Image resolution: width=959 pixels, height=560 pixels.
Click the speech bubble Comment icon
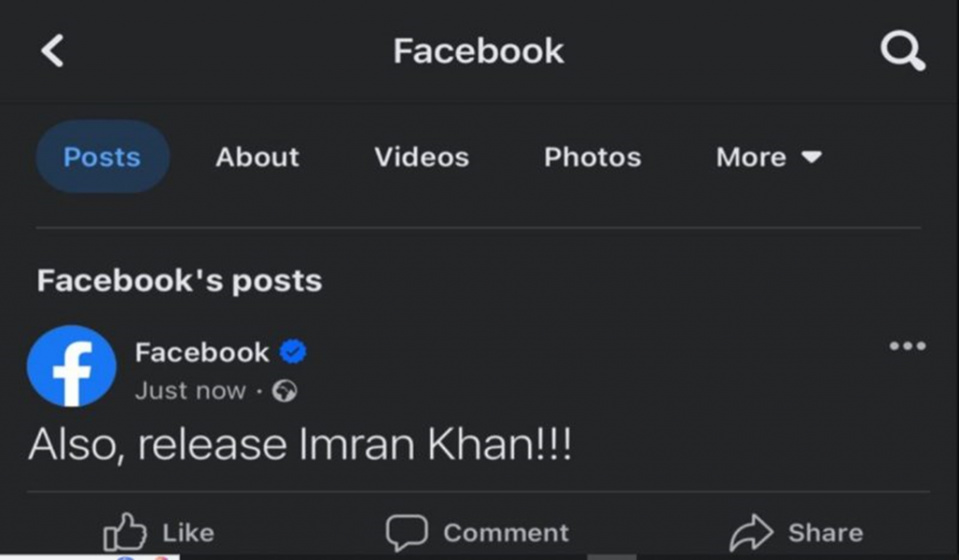406,533
